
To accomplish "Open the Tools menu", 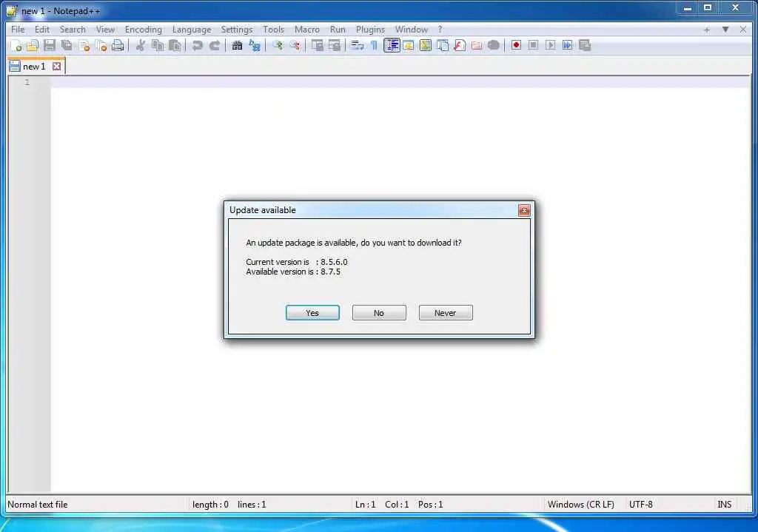I will click(273, 30).
